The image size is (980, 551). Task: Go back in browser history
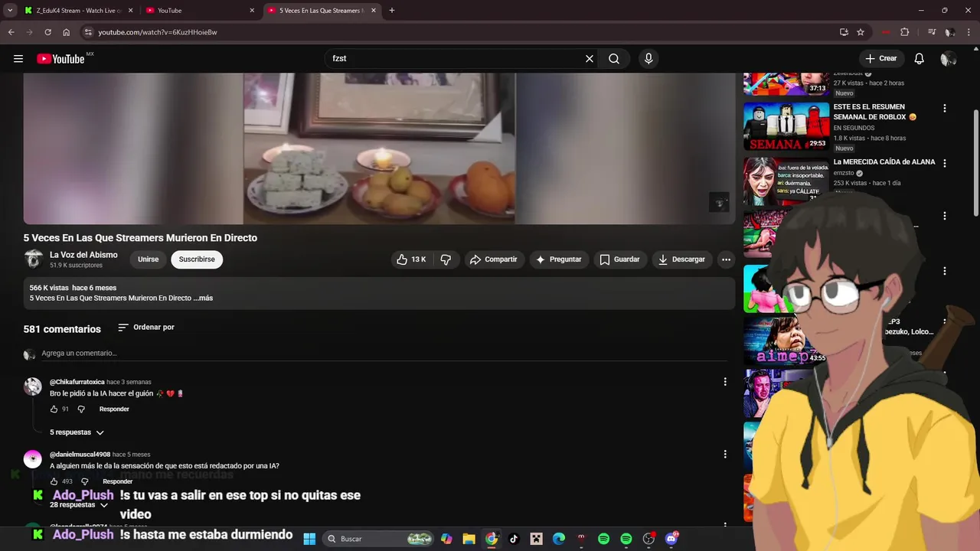[11, 32]
